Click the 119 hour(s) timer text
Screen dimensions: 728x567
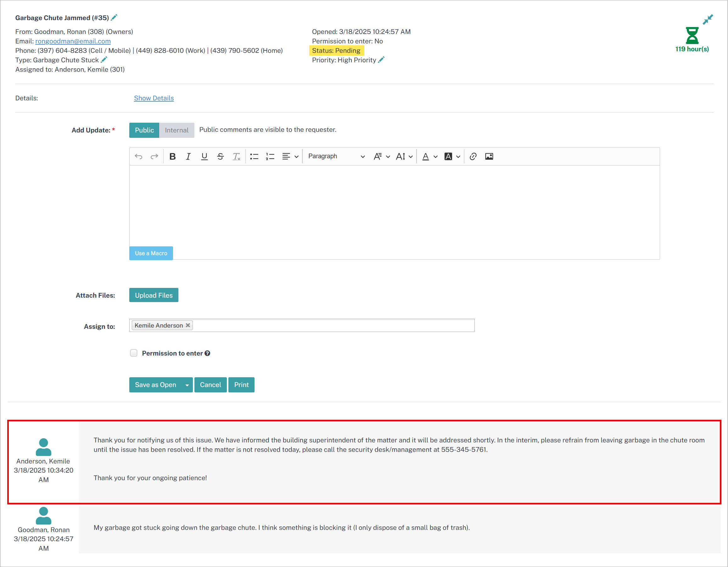692,49
